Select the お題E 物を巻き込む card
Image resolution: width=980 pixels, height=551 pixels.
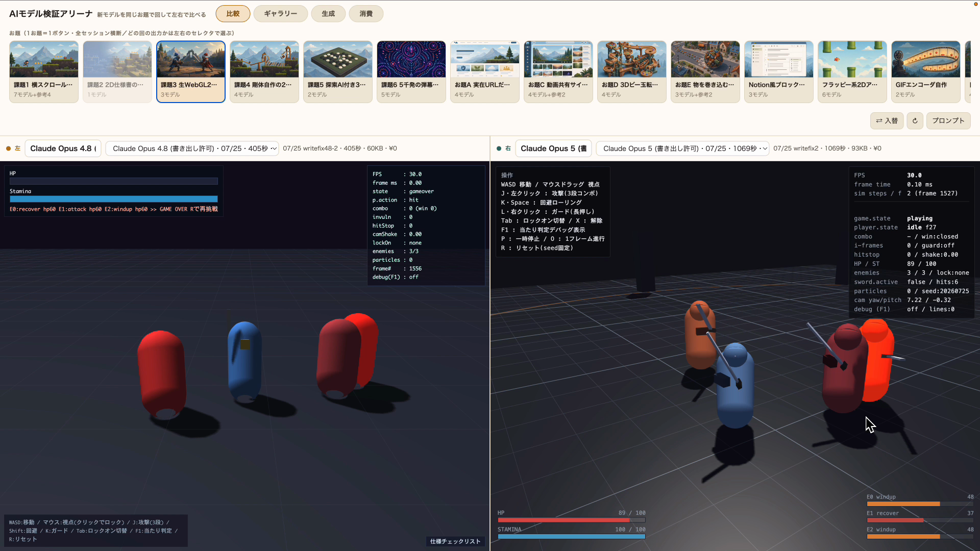tap(705, 72)
